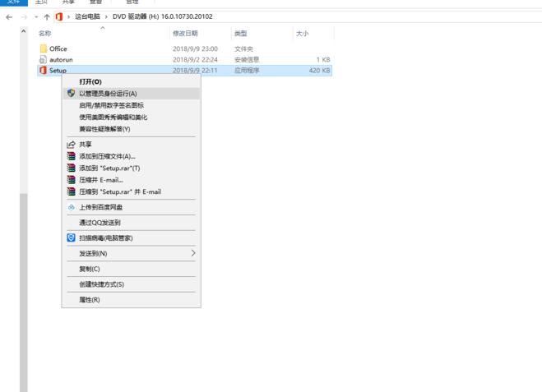Click the admin shield icon
This screenshot has height=392, width=542.
coord(72,93)
